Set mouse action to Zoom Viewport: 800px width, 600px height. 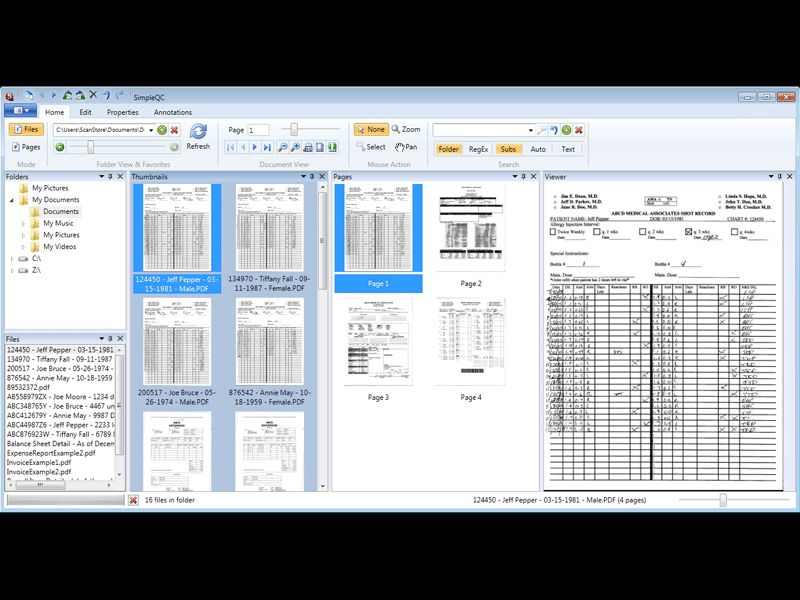pyautogui.click(x=406, y=130)
